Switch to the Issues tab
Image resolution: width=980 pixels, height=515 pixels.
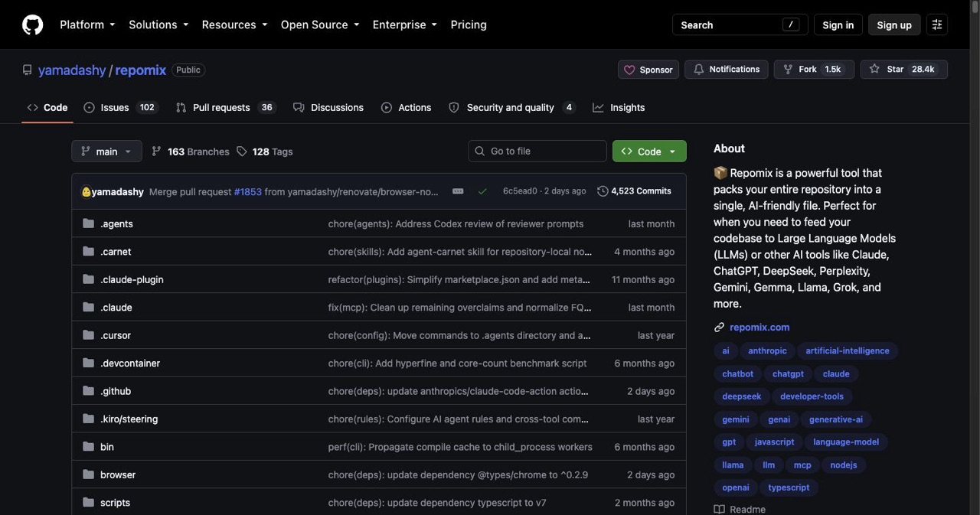pyautogui.click(x=120, y=108)
